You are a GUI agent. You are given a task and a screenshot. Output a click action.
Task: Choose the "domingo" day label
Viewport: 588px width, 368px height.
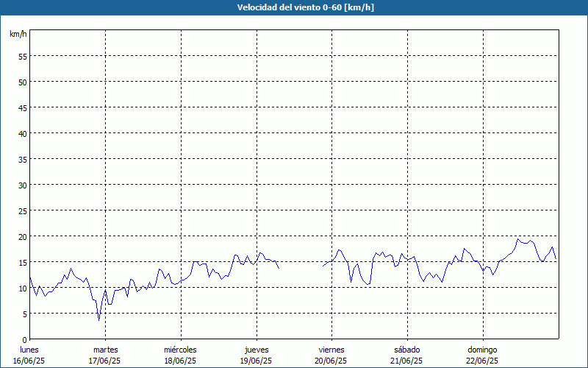tap(482, 350)
